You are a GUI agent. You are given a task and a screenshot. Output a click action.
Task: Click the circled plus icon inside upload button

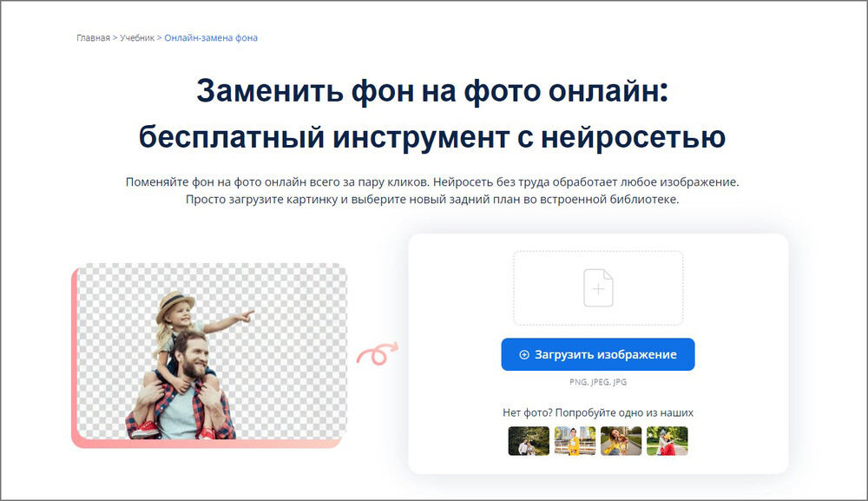click(x=524, y=353)
